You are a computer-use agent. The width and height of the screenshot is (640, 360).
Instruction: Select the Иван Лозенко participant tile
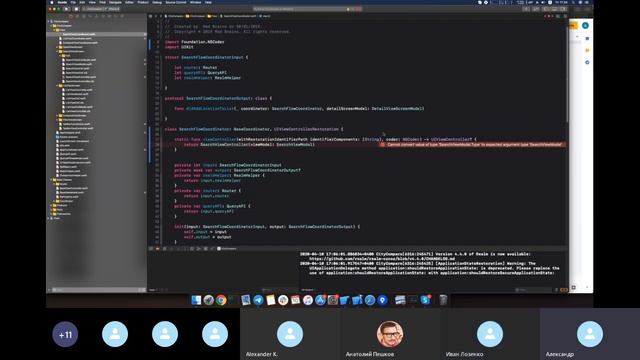click(x=490, y=334)
